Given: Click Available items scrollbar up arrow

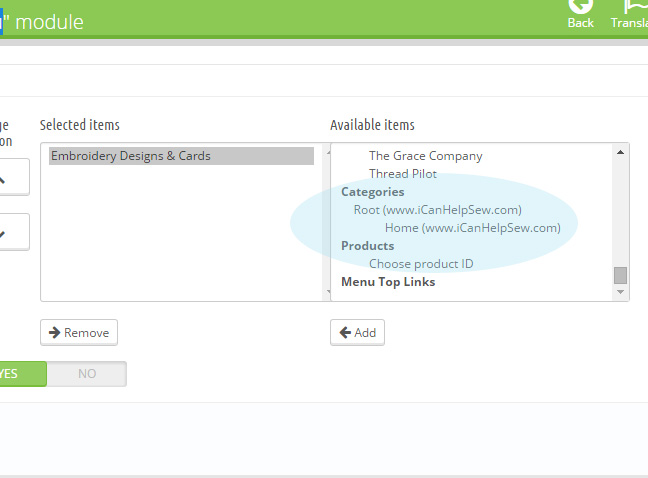Looking at the screenshot, I should pyautogui.click(x=620, y=152).
